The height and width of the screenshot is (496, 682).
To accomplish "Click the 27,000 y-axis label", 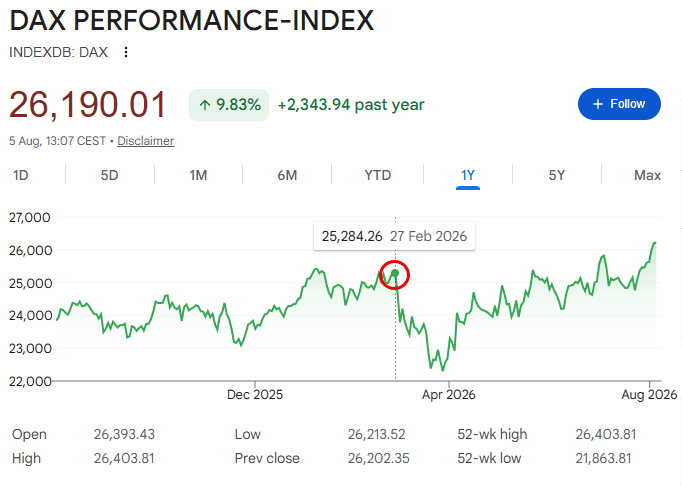I will pyautogui.click(x=30, y=218).
